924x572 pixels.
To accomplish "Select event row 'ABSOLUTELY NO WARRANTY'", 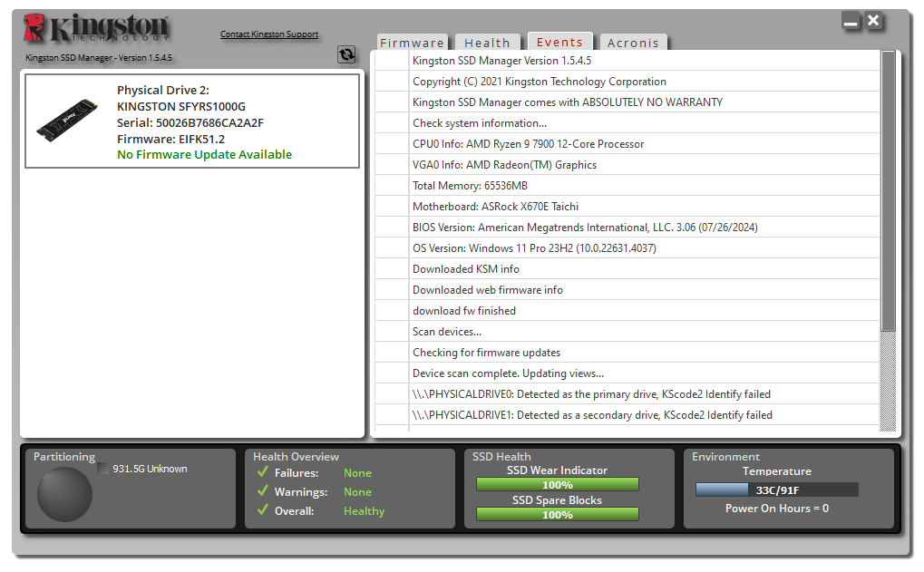I will point(627,102).
